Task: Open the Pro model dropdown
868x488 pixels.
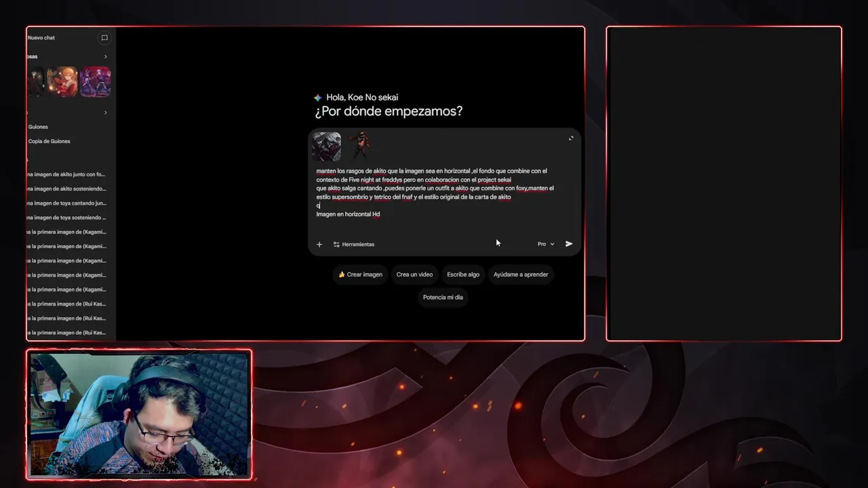Action: click(546, 244)
